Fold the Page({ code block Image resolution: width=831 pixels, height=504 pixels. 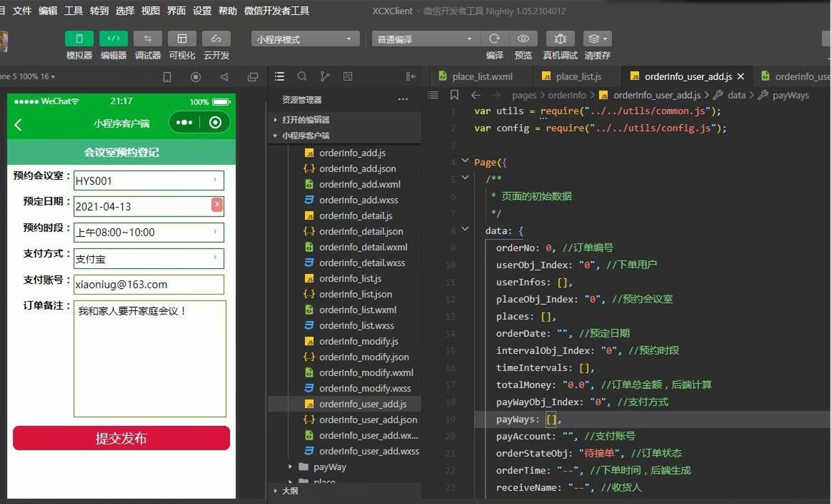coord(465,160)
